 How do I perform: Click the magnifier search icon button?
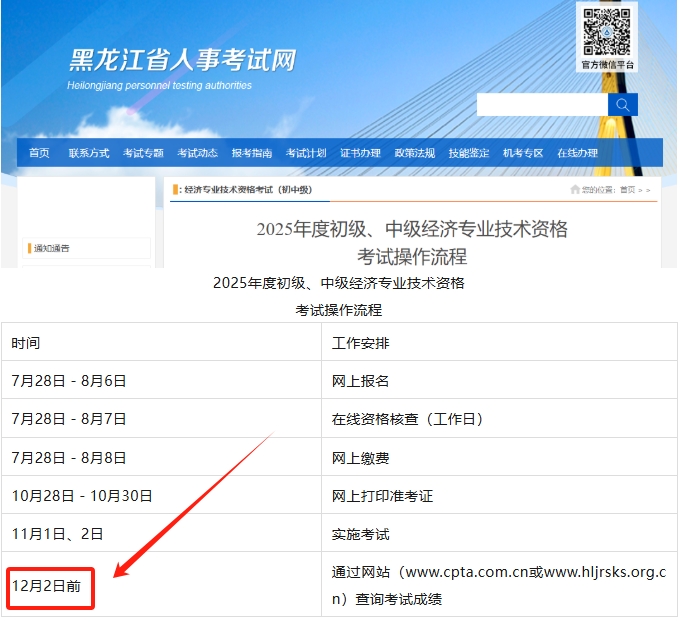(622, 105)
